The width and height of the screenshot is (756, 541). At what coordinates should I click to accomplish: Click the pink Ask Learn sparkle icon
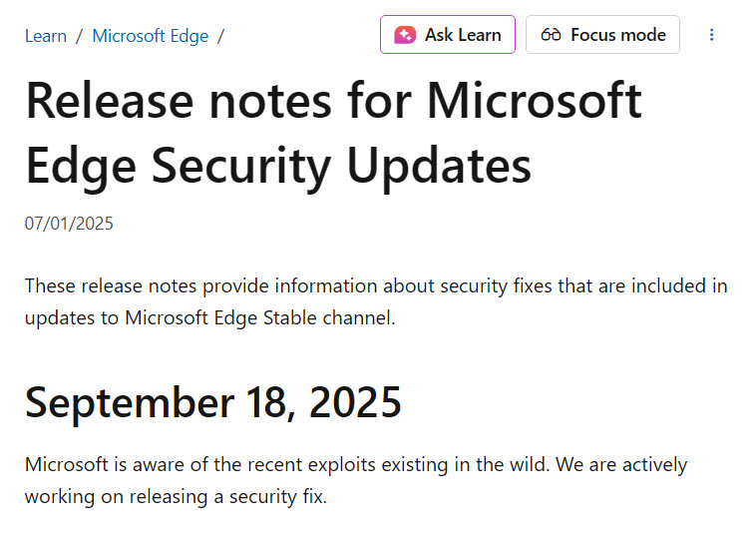pyautogui.click(x=405, y=35)
